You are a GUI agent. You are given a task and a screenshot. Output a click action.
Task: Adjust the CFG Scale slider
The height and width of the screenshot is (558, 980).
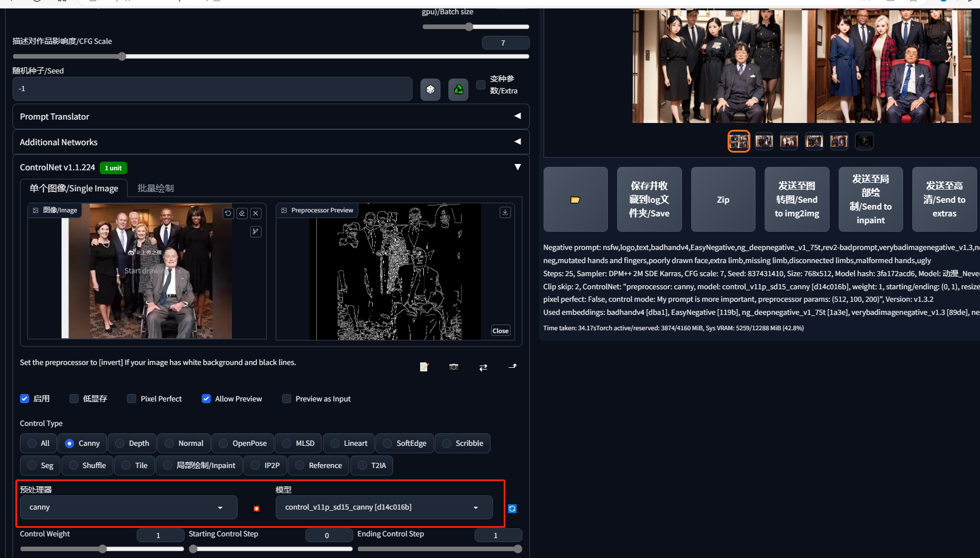coord(271,56)
